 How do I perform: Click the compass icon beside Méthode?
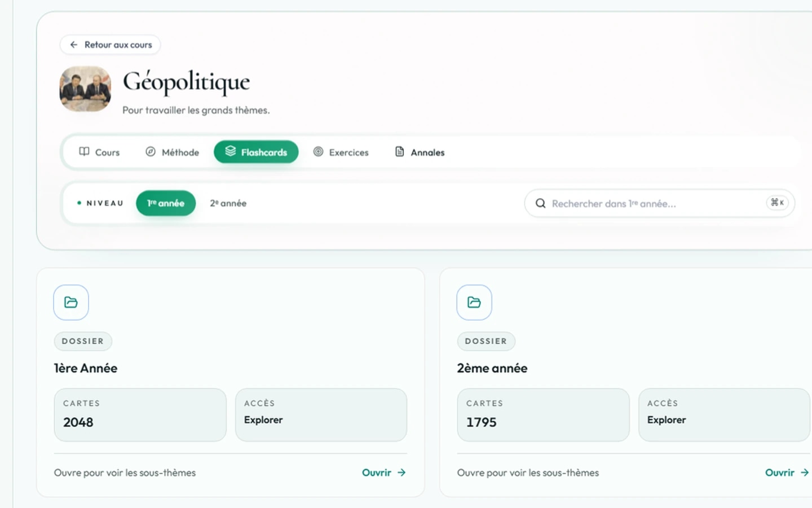(151, 151)
